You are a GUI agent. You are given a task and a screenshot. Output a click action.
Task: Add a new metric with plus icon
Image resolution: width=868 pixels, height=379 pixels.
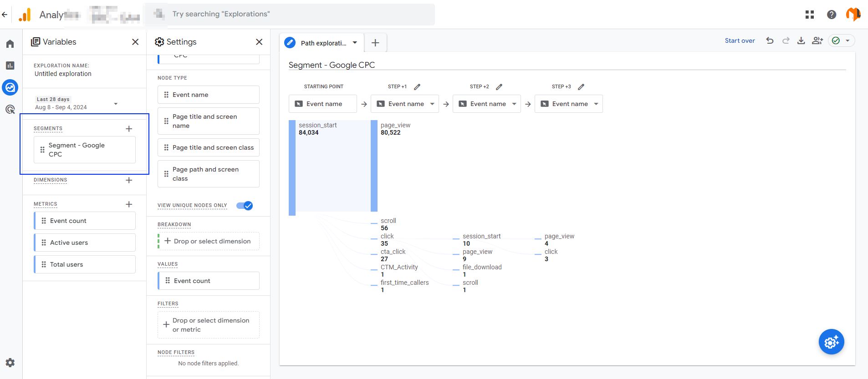coord(129,204)
